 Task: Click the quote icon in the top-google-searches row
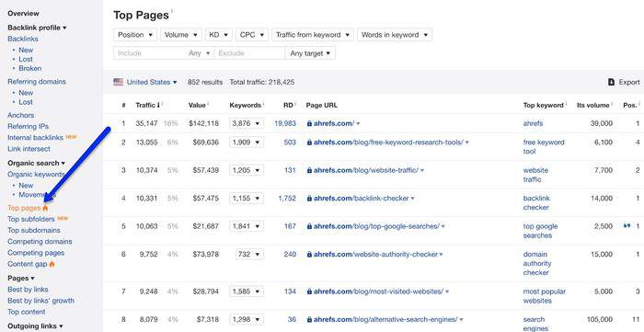tap(627, 226)
